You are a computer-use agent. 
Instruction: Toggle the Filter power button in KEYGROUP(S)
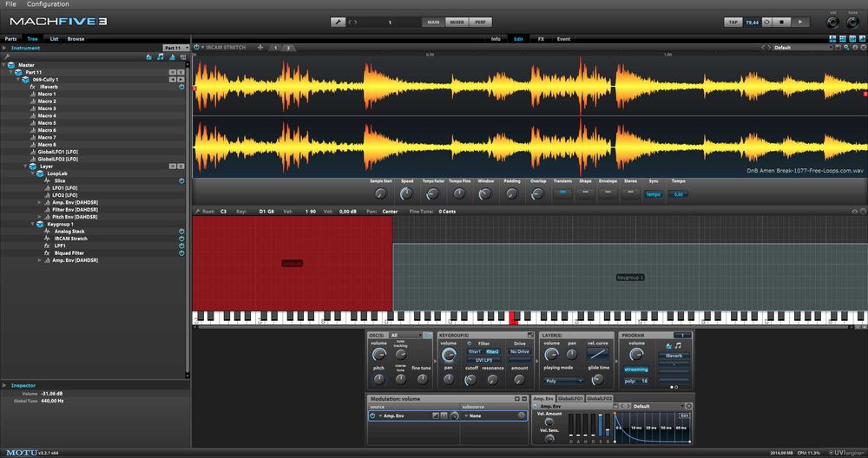pyautogui.click(x=470, y=343)
